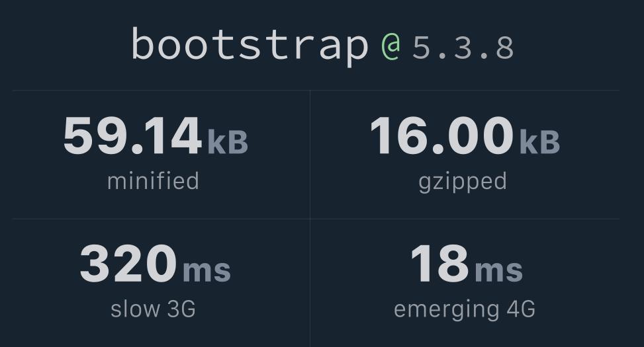Click the kB unit next to 16.00
644x347 pixels.
tap(539, 141)
